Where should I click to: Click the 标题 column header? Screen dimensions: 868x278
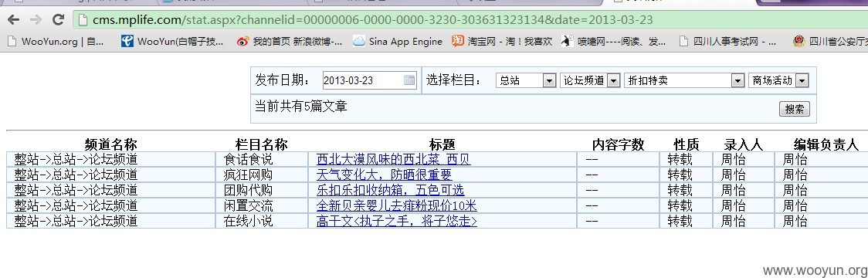[x=442, y=144]
